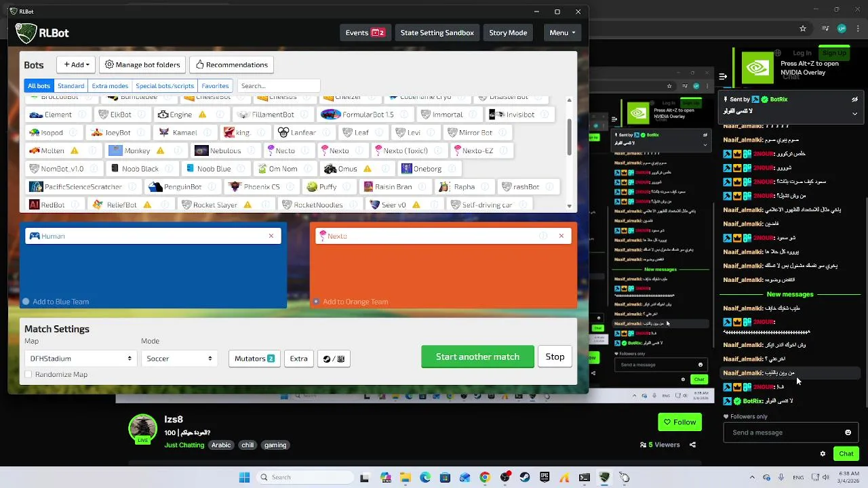Click Start another match
The height and width of the screenshot is (488, 868).
[477, 357]
